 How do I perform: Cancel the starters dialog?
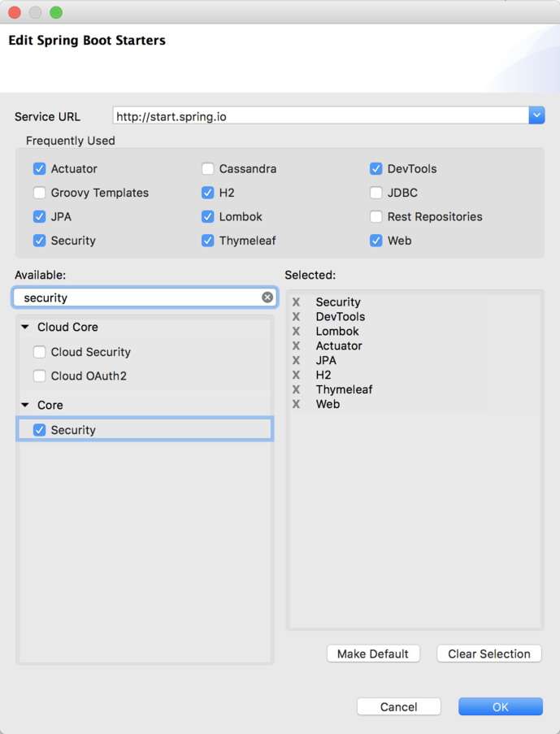(398, 706)
